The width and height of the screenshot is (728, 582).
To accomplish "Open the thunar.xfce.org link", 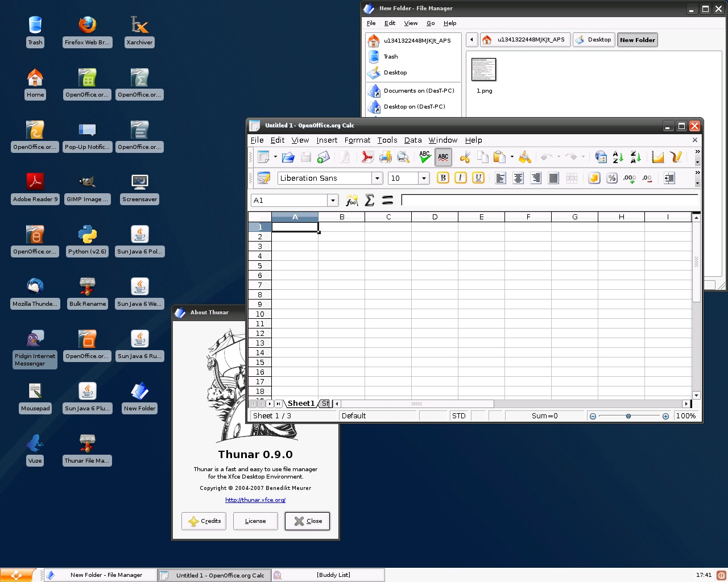I will point(255,500).
